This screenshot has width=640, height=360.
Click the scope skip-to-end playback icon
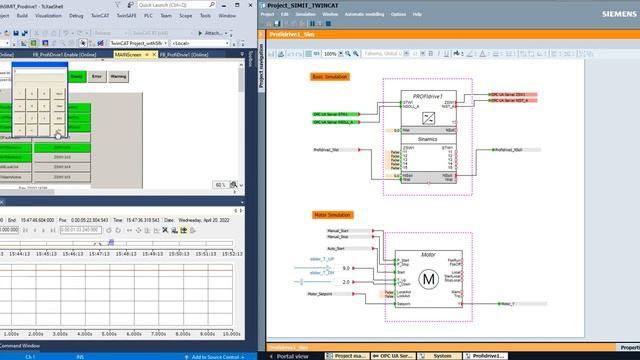pos(53,230)
